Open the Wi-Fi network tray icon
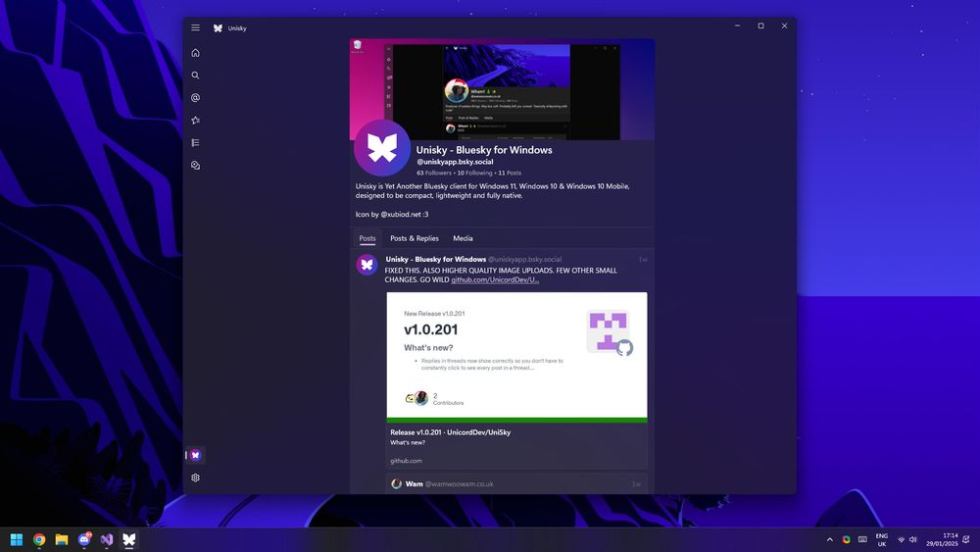This screenshot has width=980, height=552. click(902, 539)
